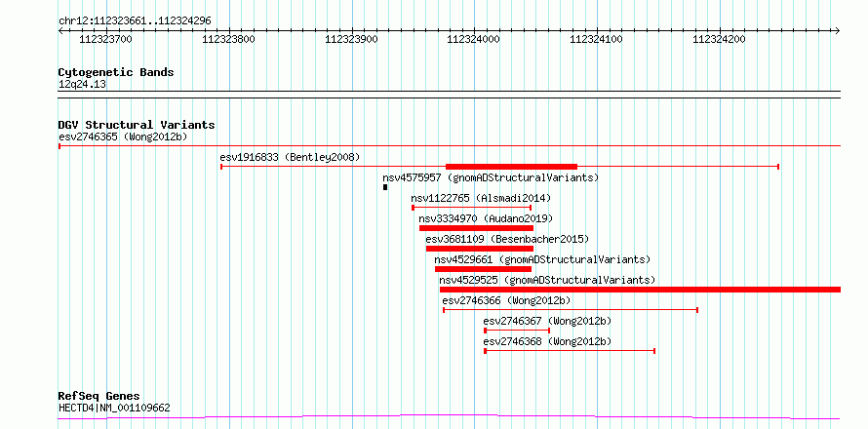Screen dimensions: 868x429
Task: Click the 12q24.13 cytoband label
Action: click(82, 85)
